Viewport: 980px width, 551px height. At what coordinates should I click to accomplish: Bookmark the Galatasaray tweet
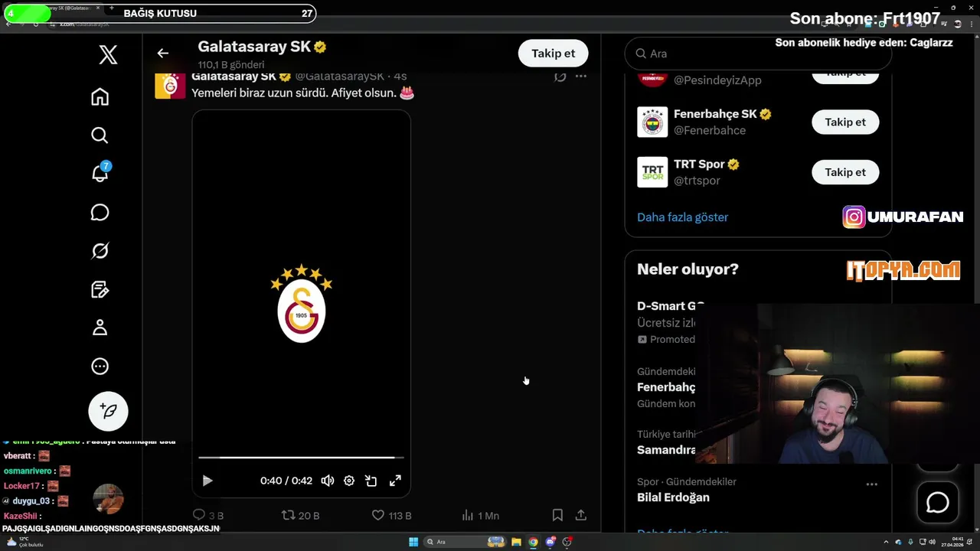[x=557, y=515]
